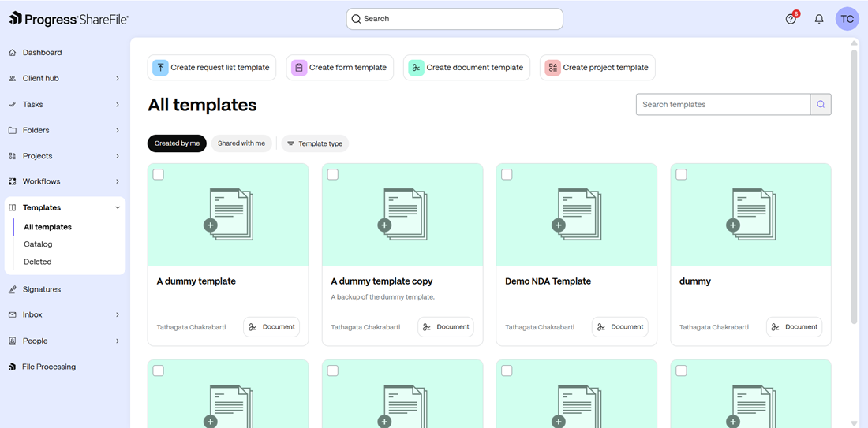Expand the Folders chevron

coord(118,131)
